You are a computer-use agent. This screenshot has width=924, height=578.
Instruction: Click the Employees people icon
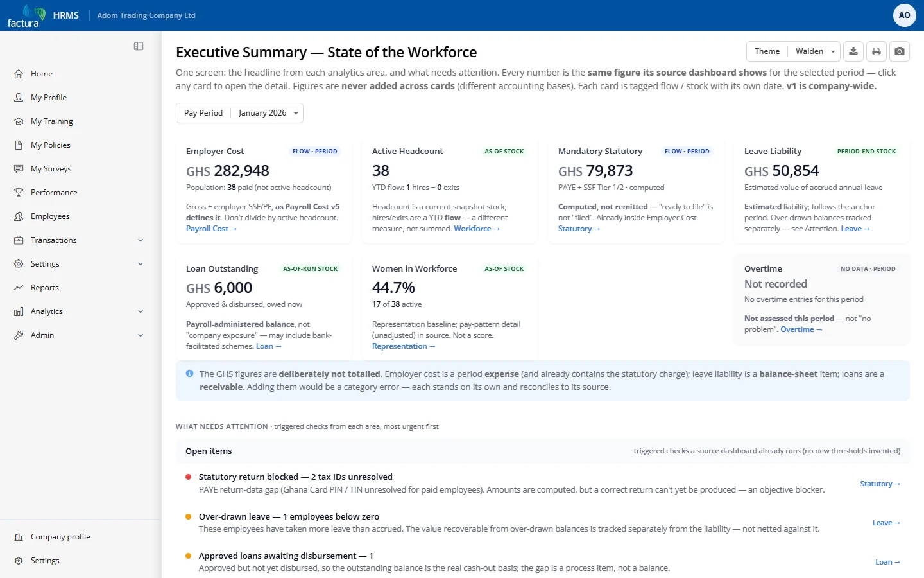(x=19, y=216)
